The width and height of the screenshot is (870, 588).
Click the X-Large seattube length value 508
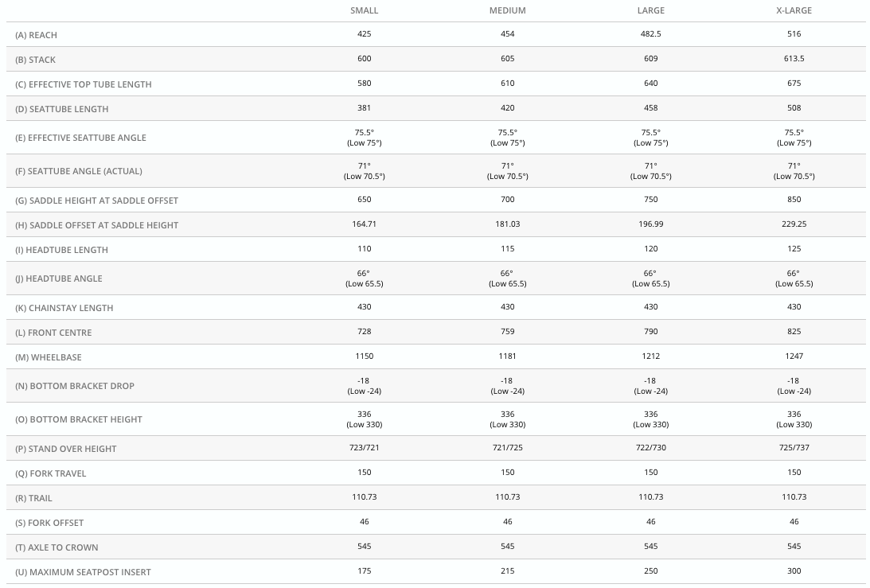(x=794, y=108)
